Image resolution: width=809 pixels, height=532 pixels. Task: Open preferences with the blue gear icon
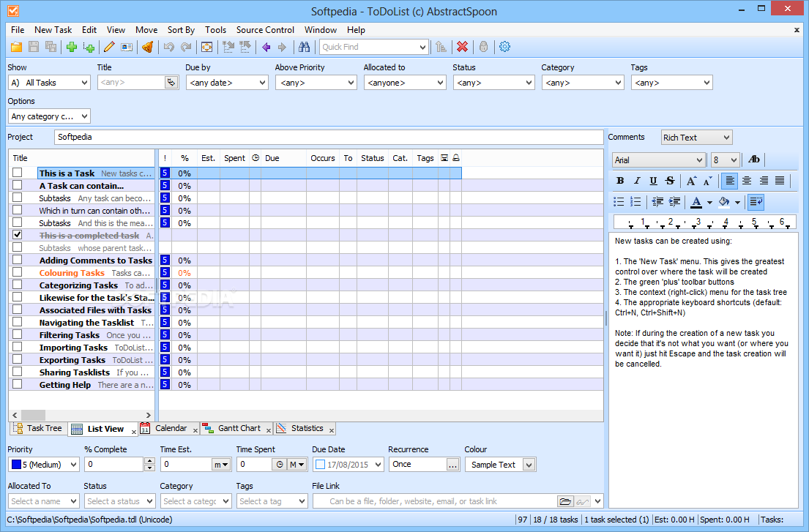pos(504,47)
